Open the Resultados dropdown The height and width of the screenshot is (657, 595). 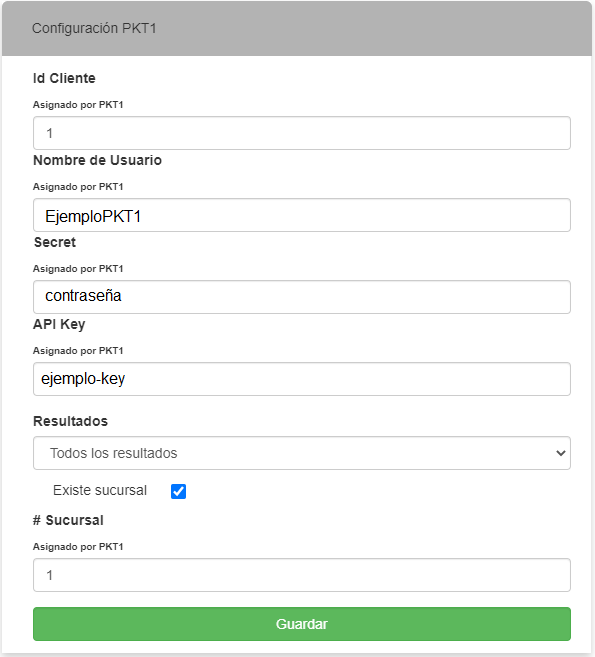click(x=302, y=453)
